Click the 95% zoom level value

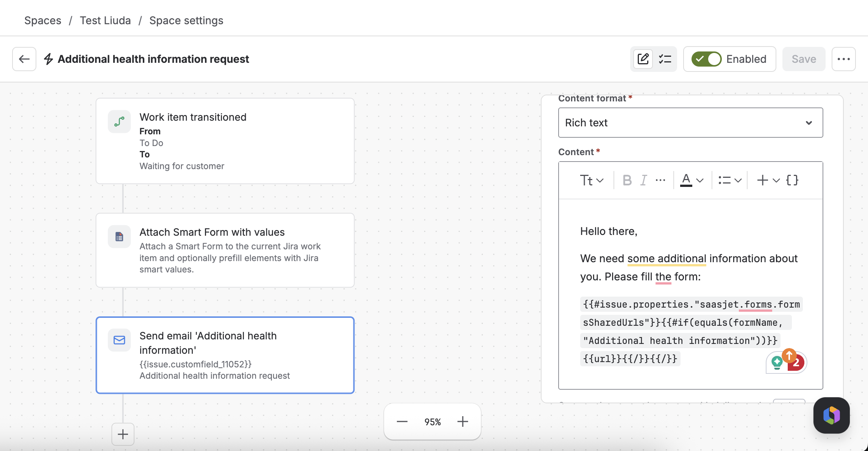(432, 422)
